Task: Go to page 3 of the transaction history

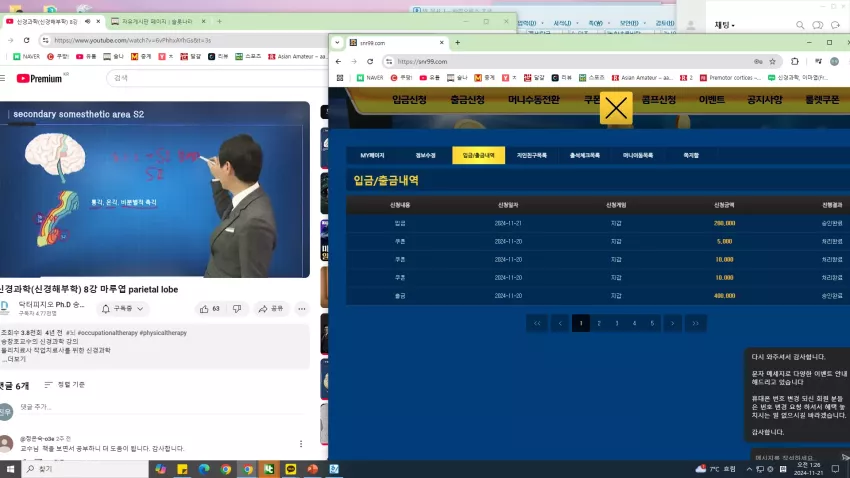Action: [617, 324]
